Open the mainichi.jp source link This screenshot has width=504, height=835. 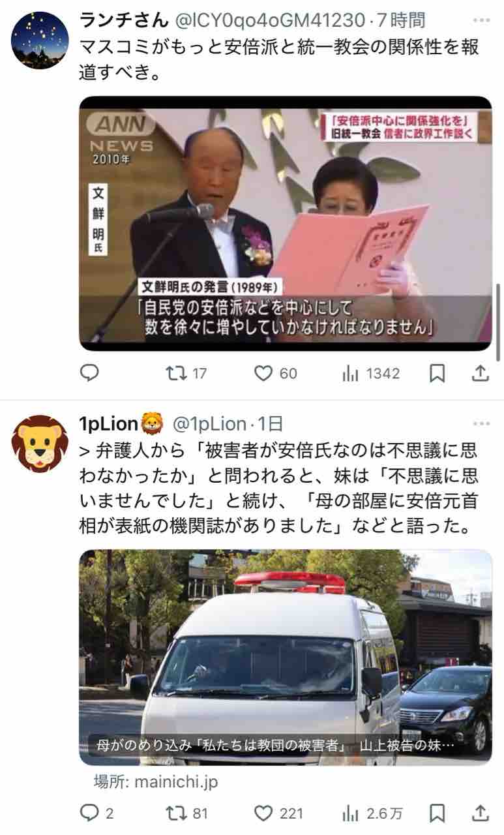coord(156,782)
